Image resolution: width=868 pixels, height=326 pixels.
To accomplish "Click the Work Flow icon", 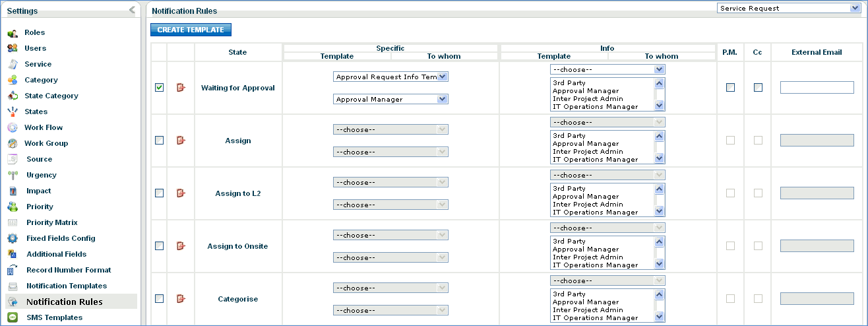I will [13, 127].
